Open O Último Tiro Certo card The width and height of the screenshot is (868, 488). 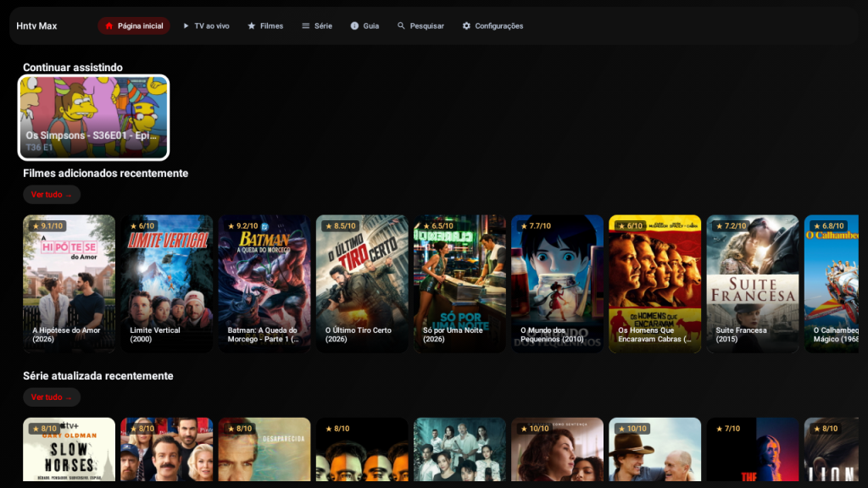(x=362, y=284)
